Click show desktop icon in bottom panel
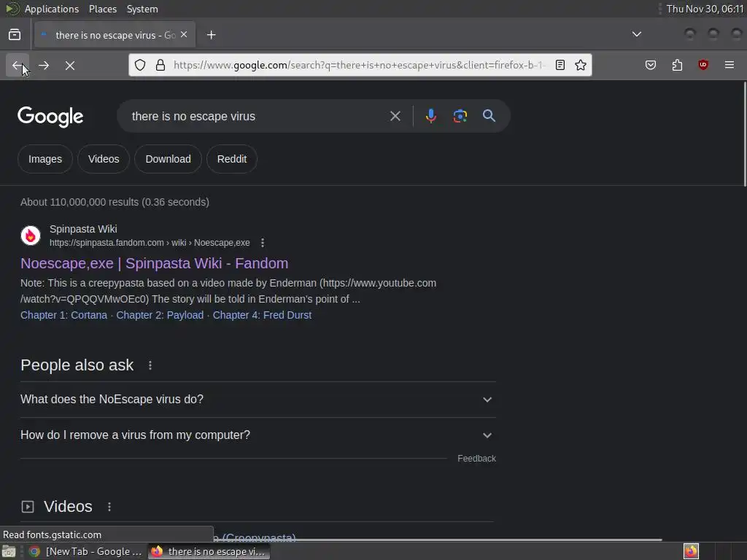747x560 pixels. click(9, 551)
